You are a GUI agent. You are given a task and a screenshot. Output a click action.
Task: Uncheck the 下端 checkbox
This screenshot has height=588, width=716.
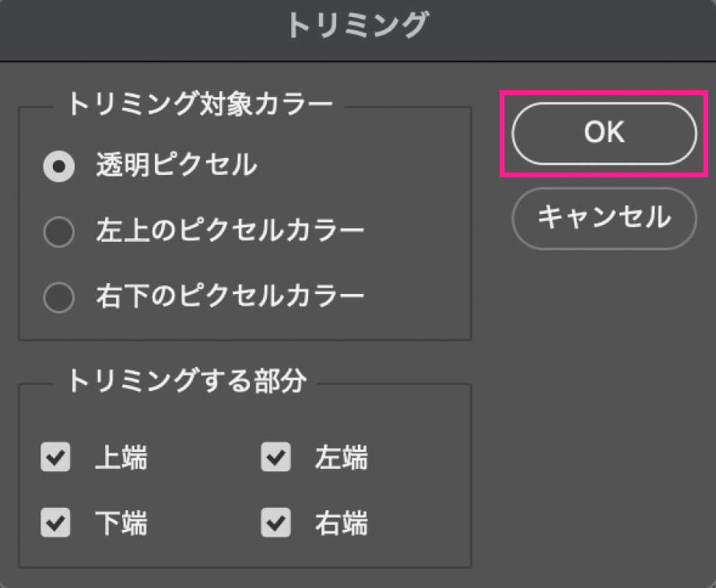coord(55,523)
